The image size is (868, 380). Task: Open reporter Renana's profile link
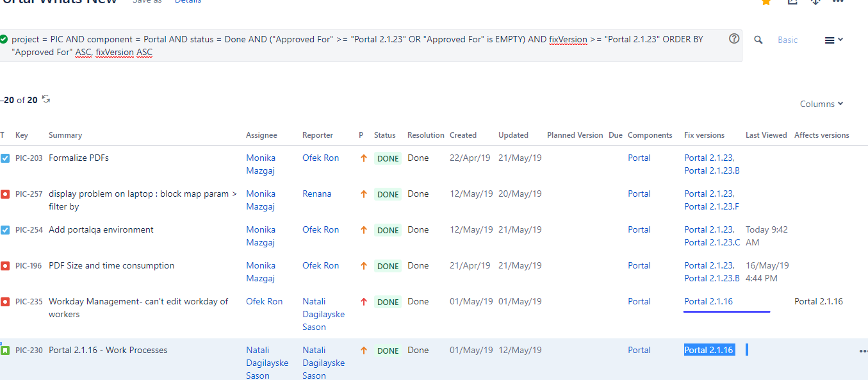pyautogui.click(x=317, y=194)
